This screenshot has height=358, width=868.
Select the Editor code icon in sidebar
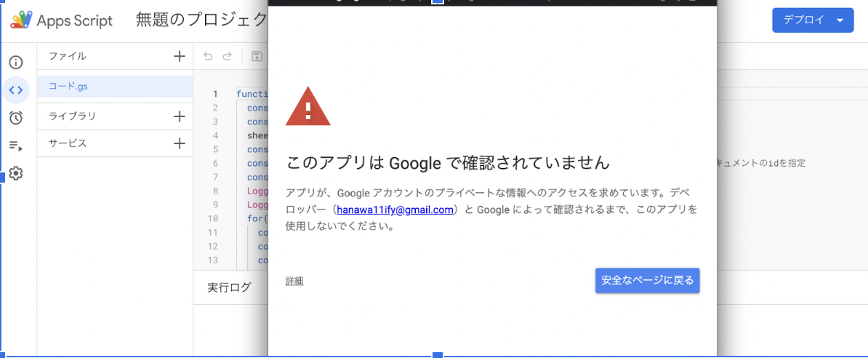click(x=16, y=90)
